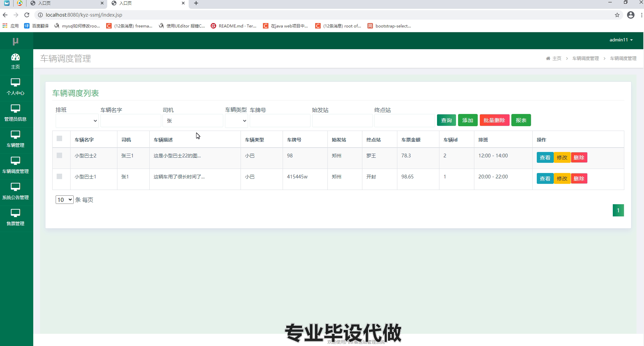Viewport: 644px width, 346px height.
Task: Open the 排班 filter dropdown
Action: click(x=77, y=121)
